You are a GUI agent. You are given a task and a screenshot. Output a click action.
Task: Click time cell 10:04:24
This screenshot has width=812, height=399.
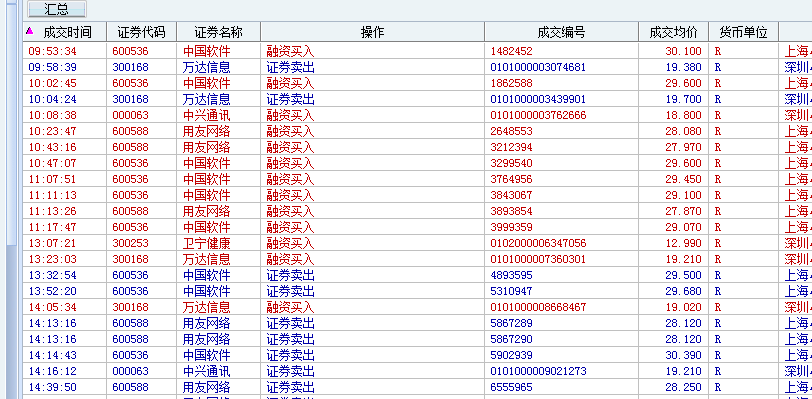tap(52, 99)
